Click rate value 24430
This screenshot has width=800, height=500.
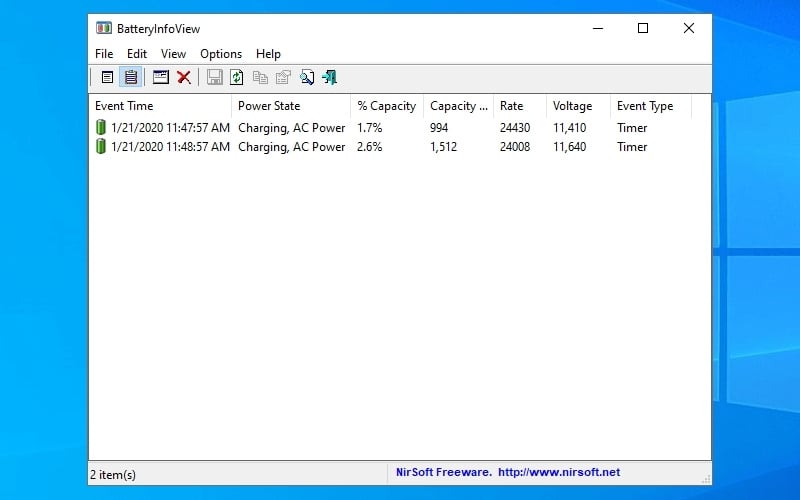pos(515,128)
